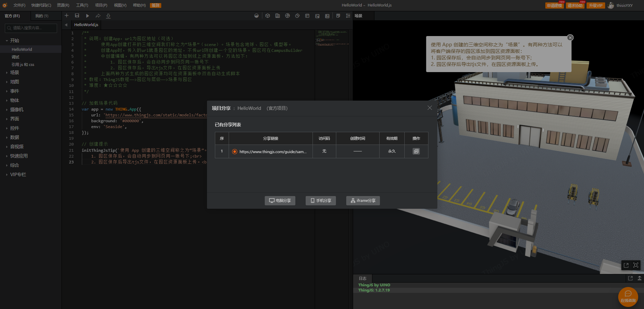Click the iframe分享 button

coord(363,201)
